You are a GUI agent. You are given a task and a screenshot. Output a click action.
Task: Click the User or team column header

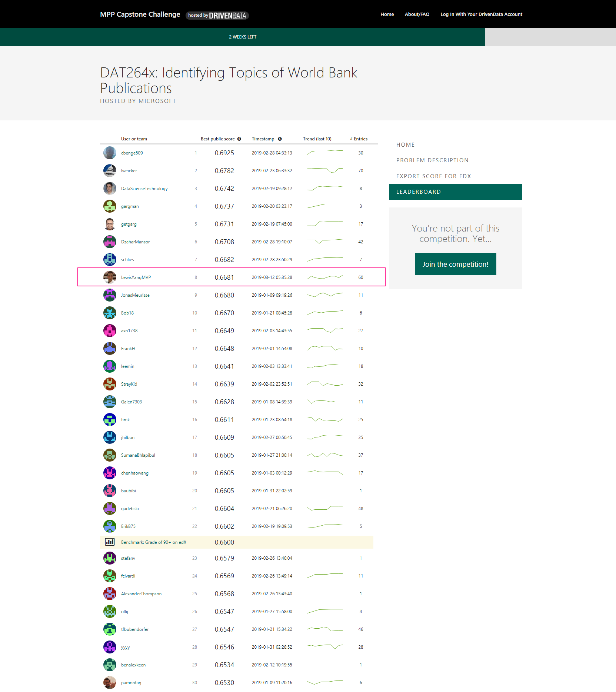tap(134, 139)
